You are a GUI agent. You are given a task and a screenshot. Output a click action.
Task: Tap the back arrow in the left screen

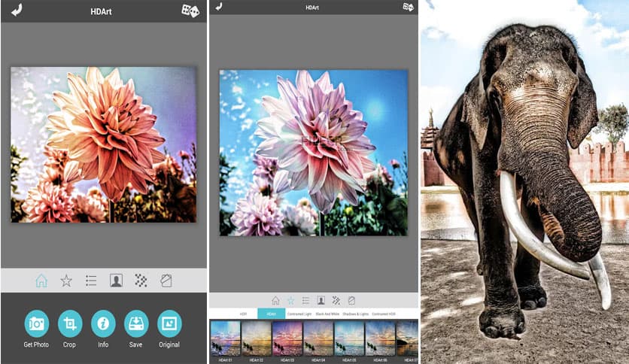17,10
